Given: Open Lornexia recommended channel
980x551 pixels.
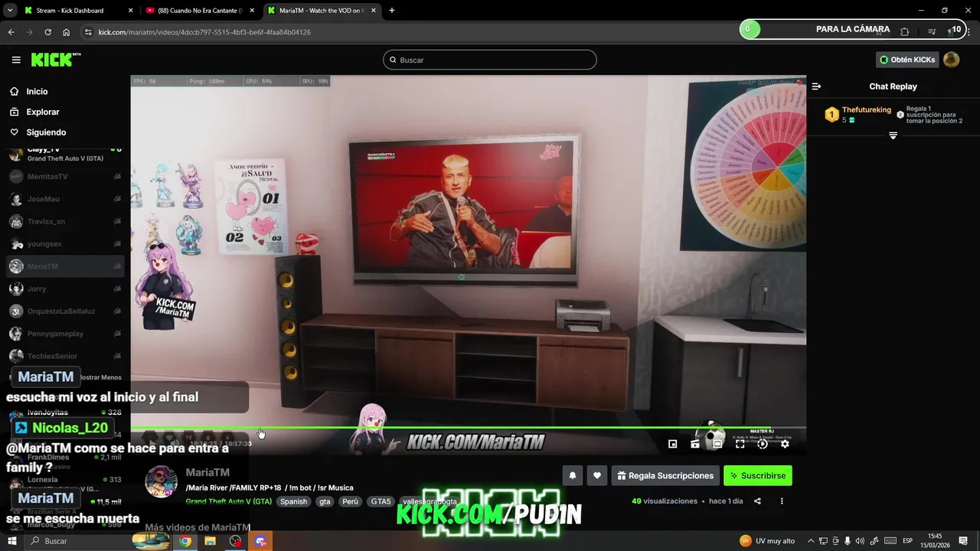Looking at the screenshot, I should tap(65, 484).
